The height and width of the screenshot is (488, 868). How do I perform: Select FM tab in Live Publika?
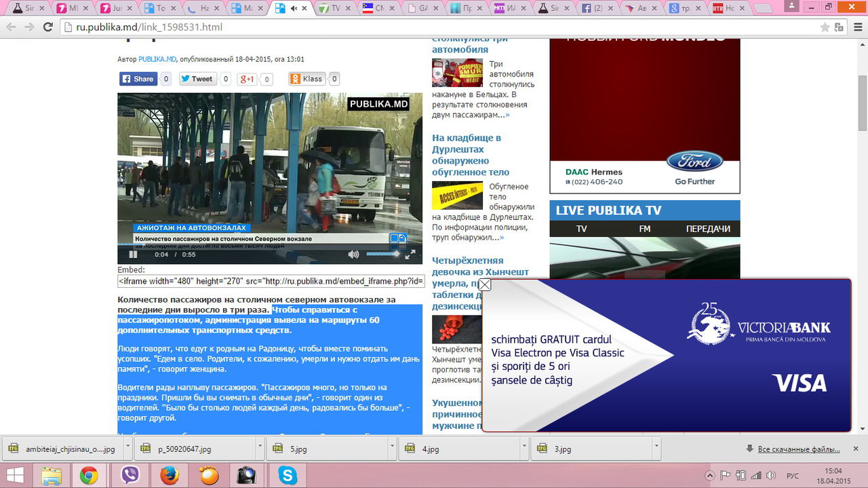click(x=644, y=229)
